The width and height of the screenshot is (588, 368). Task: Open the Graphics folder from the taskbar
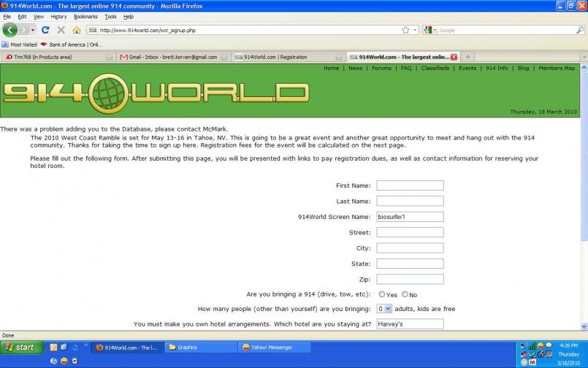(x=202, y=348)
